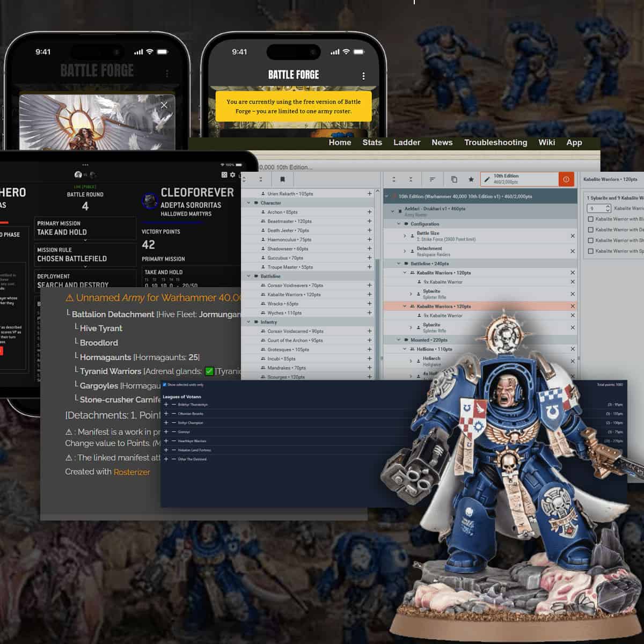Remove the highlighted Kabalite Warriors unit with X

coord(573,306)
